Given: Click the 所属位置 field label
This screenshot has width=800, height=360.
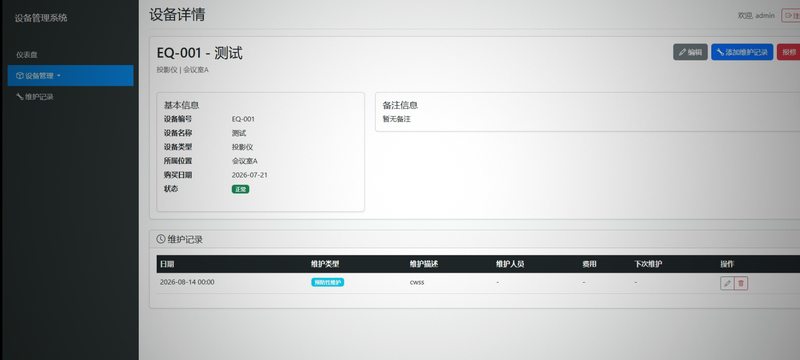Looking at the screenshot, I should coord(178,161).
